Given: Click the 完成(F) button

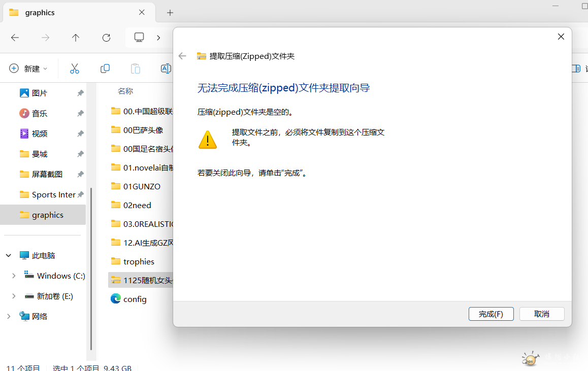Looking at the screenshot, I should click(x=491, y=314).
